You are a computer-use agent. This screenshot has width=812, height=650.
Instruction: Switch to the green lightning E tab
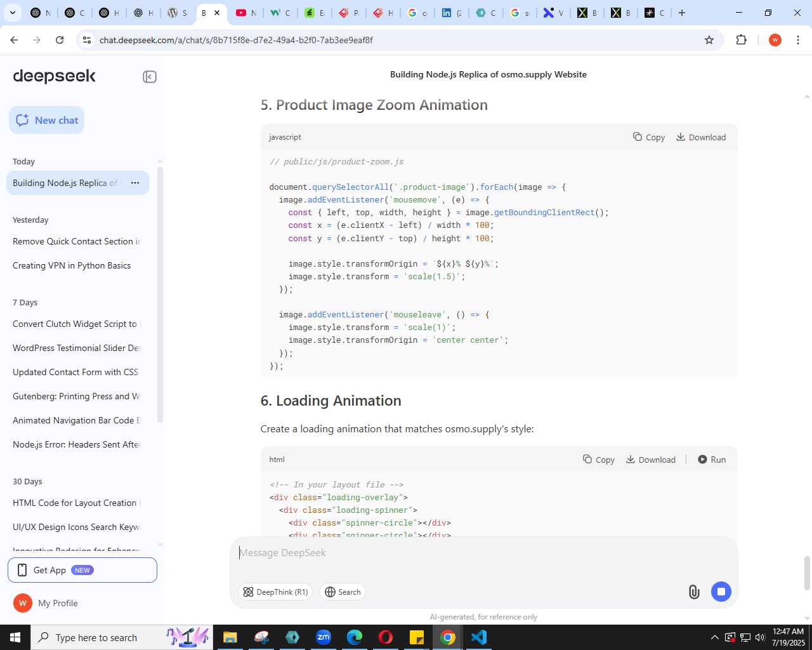tap(314, 13)
